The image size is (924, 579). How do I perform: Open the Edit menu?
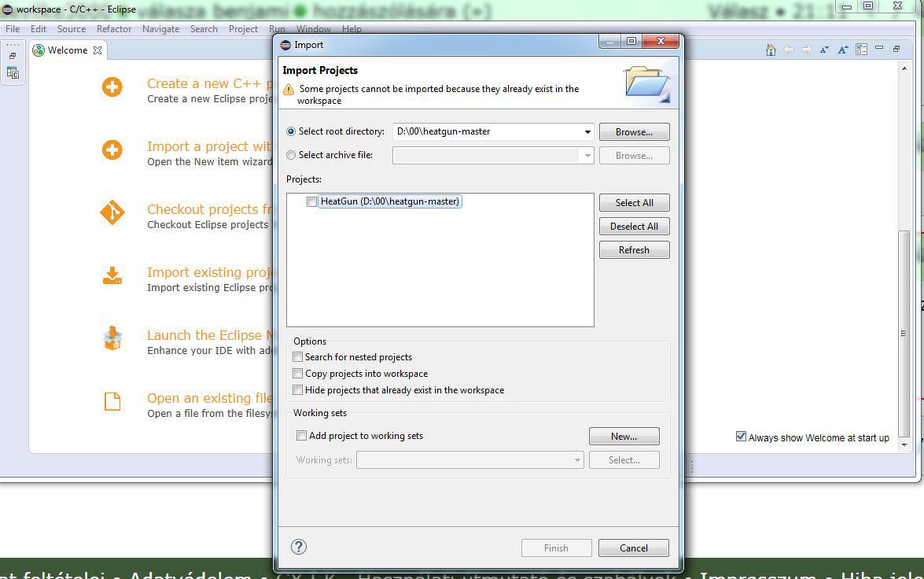click(39, 29)
